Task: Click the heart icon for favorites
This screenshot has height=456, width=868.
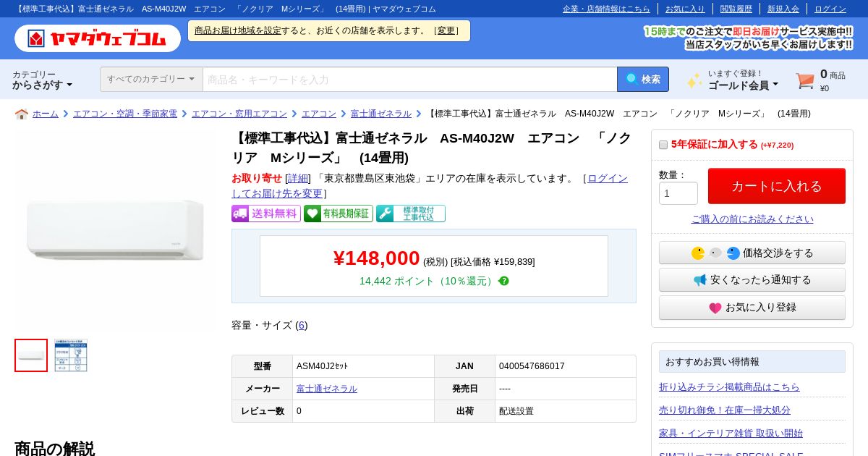Action: point(715,308)
